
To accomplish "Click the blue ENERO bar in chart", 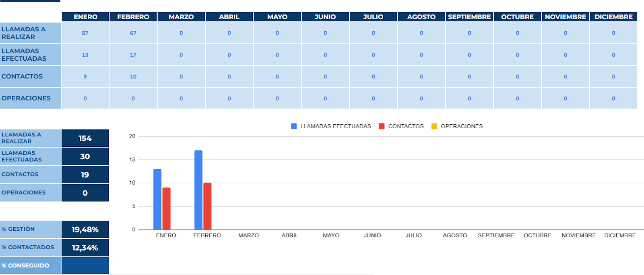I will point(157,199).
